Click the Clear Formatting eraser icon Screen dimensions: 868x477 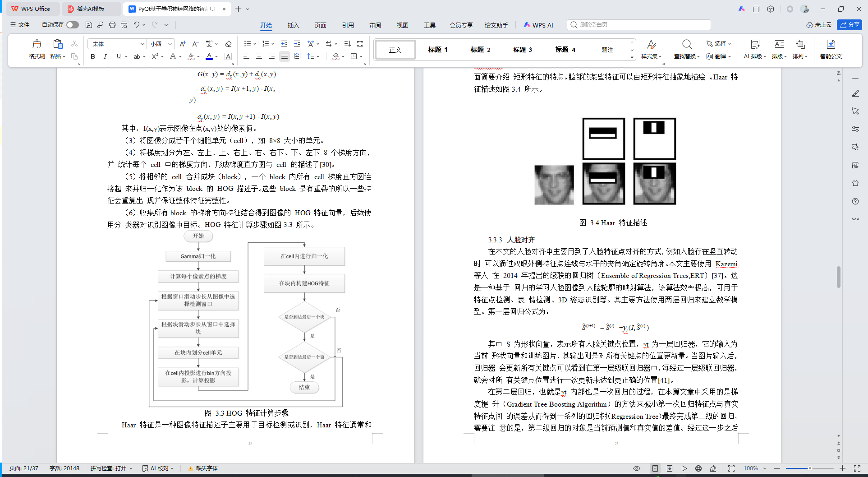tap(228, 44)
